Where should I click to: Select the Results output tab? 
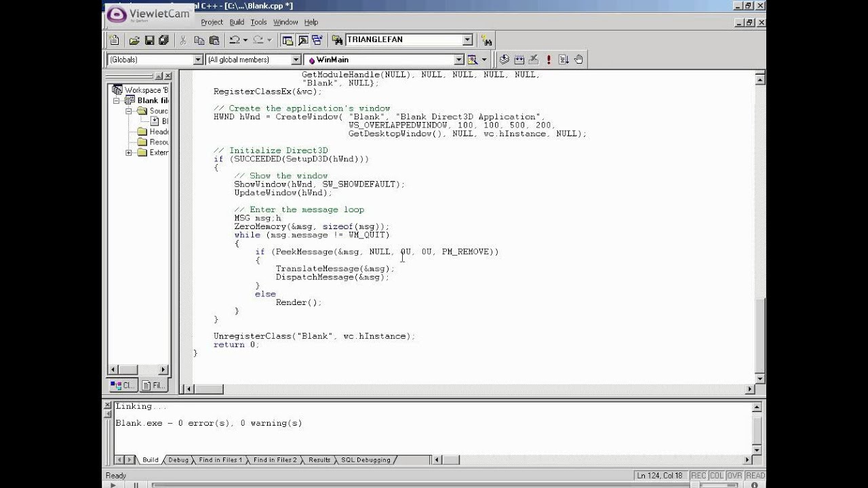[319, 460]
